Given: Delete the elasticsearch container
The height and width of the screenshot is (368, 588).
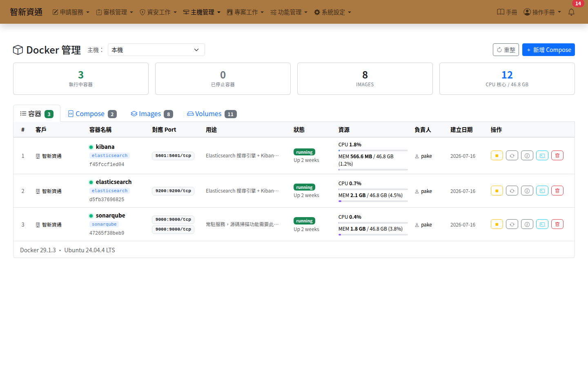Looking at the screenshot, I should coord(557,191).
